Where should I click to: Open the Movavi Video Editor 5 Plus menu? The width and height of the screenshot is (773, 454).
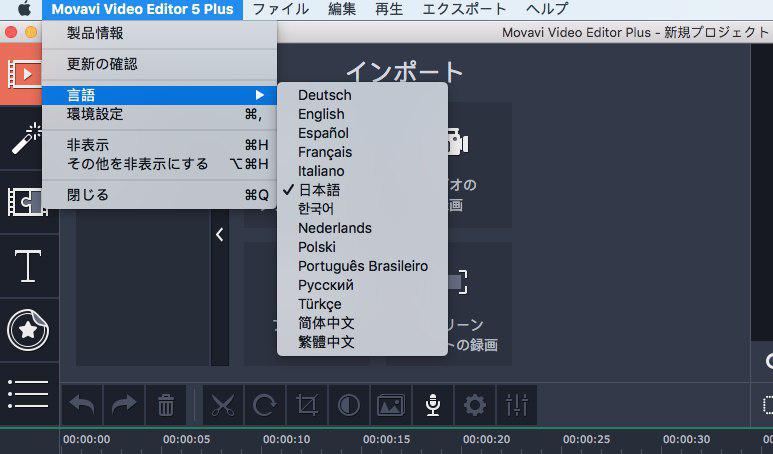(142, 9)
